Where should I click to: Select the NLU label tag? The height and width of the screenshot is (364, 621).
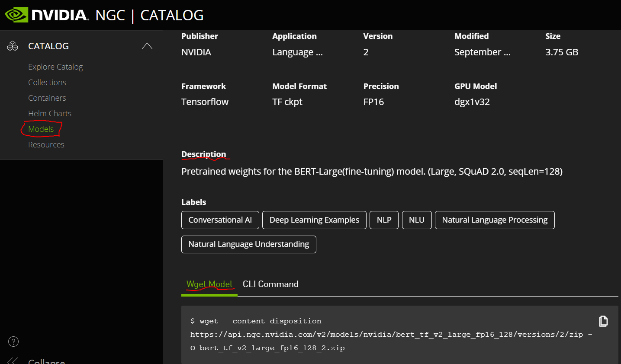point(417,220)
